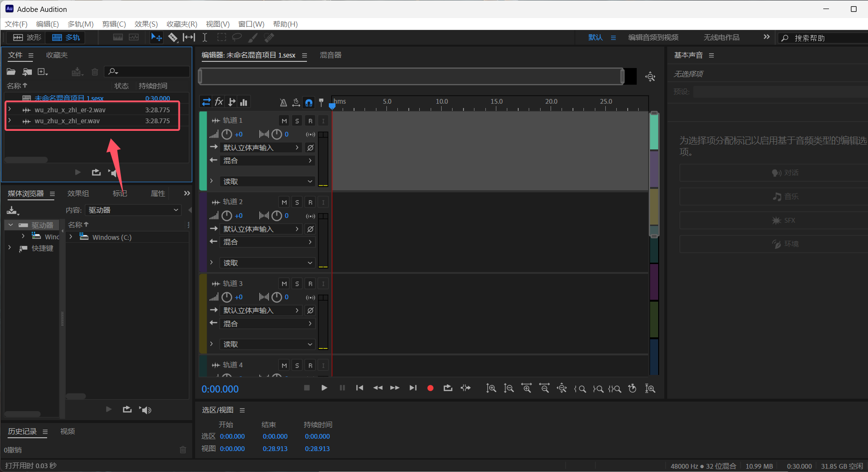Click the 未命名混音项目 1.sesx file
Screen dimensions: 868x472
tap(69, 98)
